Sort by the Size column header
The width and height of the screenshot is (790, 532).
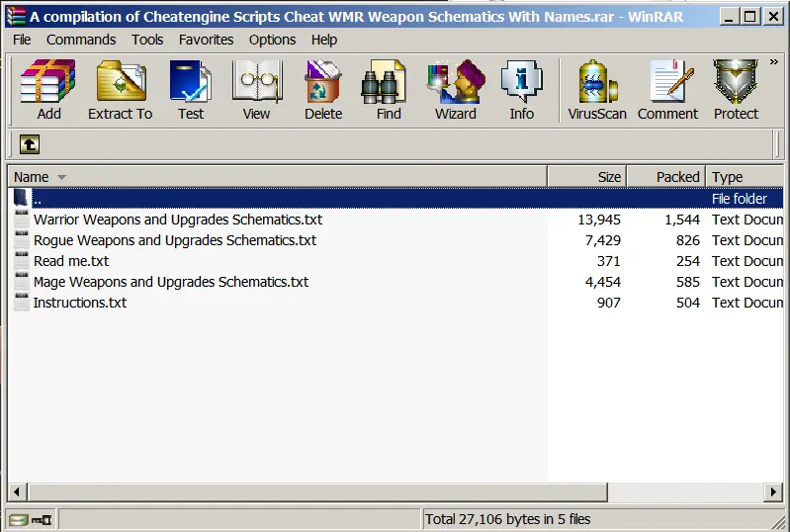coord(587,177)
